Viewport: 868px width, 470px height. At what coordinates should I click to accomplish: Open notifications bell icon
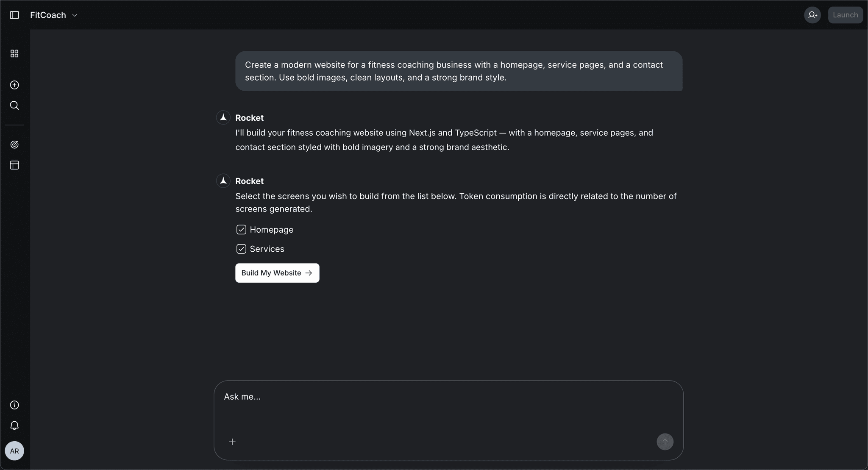pos(14,425)
